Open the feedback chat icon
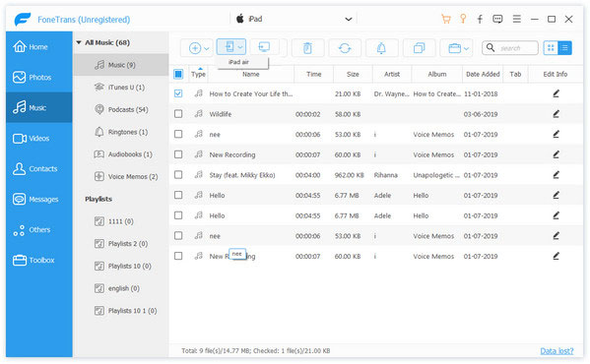590x364 pixels. click(497, 19)
